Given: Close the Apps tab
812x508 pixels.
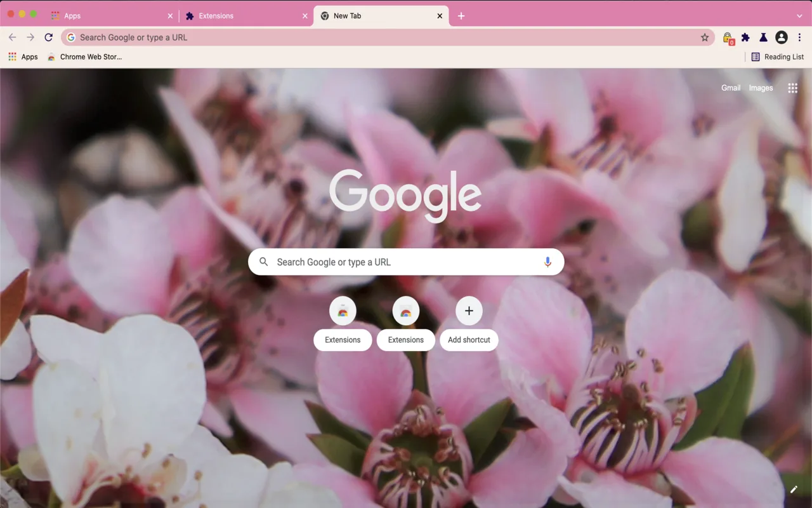Looking at the screenshot, I should 170,16.
